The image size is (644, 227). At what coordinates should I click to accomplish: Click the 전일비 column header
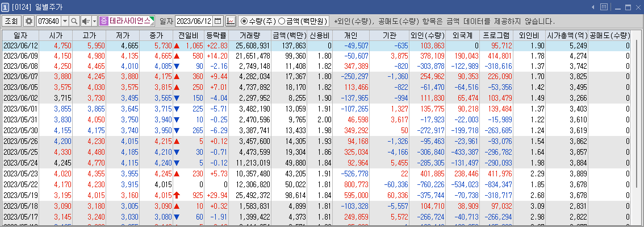[189, 35]
